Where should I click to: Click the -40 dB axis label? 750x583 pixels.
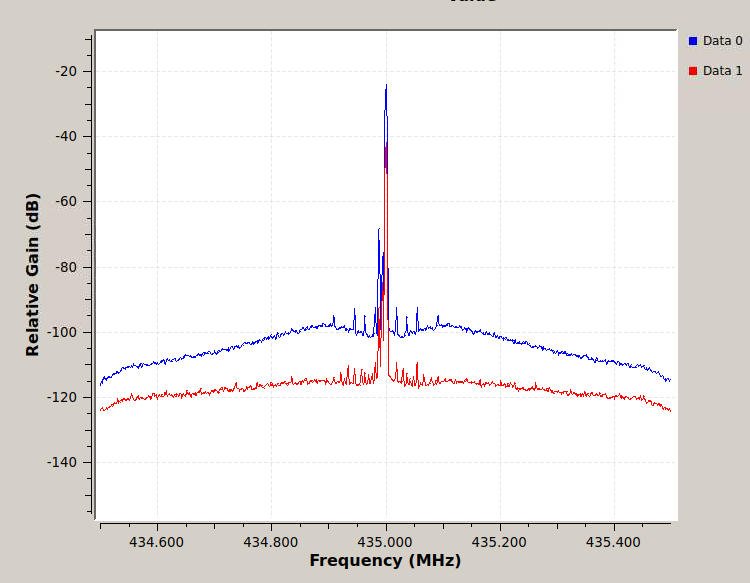(x=66, y=136)
